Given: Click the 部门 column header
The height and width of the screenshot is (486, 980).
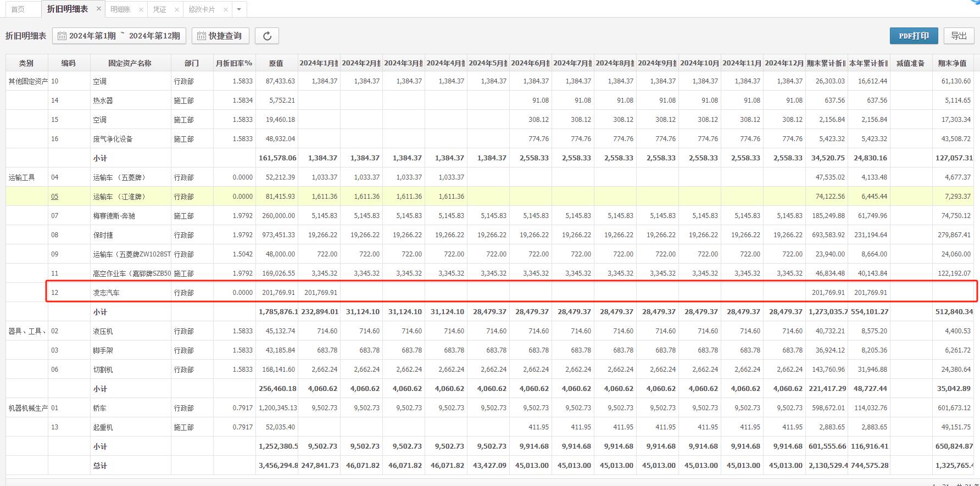Looking at the screenshot, I should [x=192, y=63].
